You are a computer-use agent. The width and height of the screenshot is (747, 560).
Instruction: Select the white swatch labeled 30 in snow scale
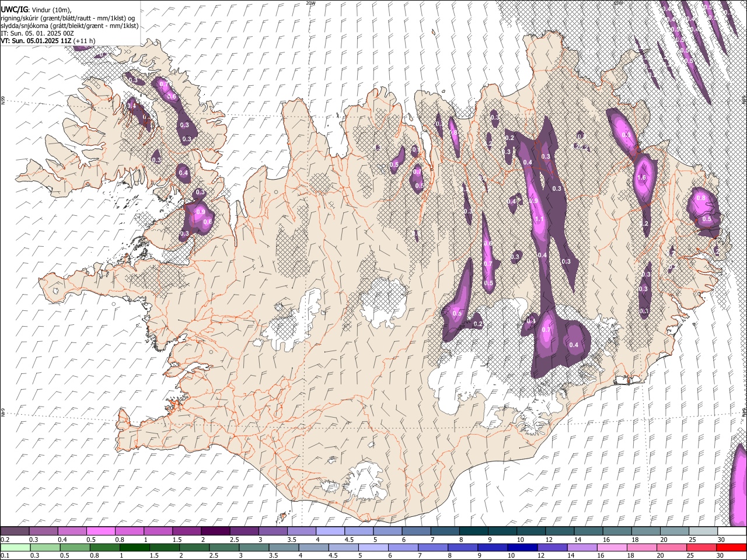pyautogui.click(x=732, y=531)
